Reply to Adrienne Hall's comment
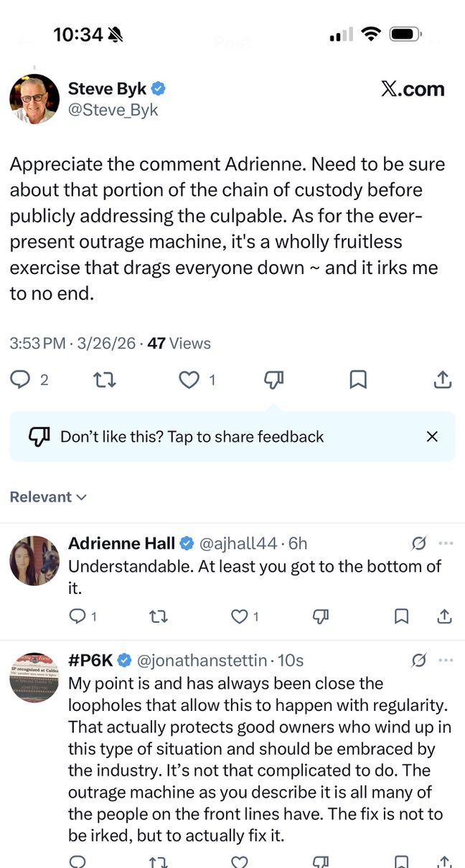 (x=77, y=616)
